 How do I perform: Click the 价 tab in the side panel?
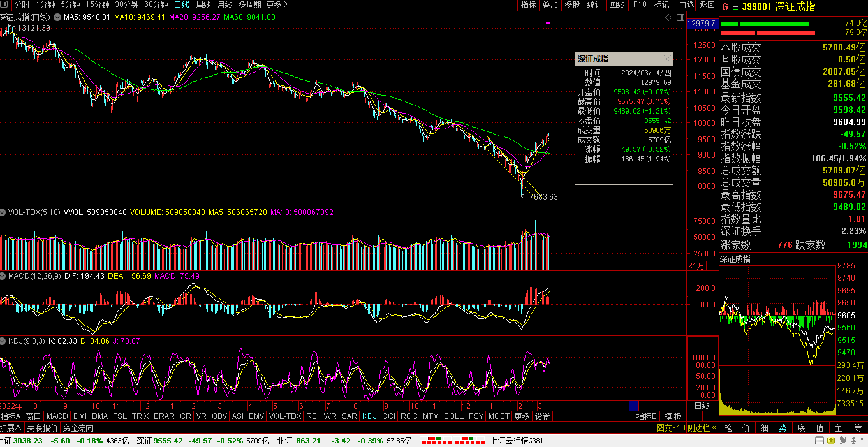click(747, 428)
